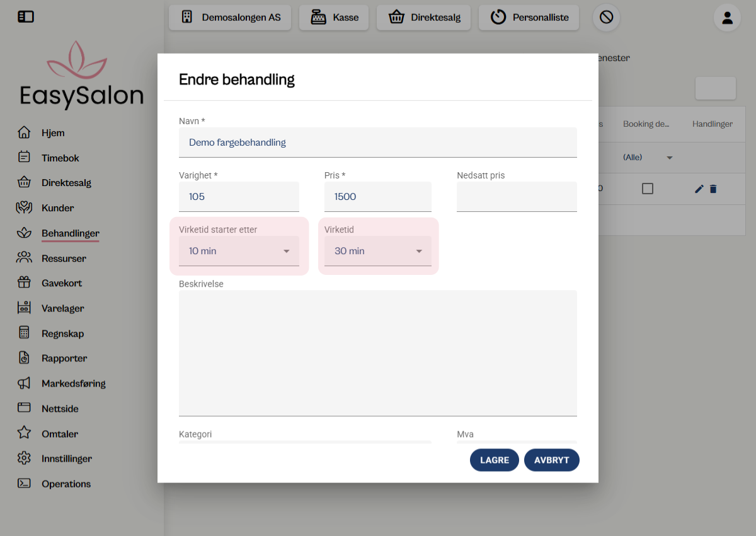Click the circular prohibition icon in the toolbar
This screenshot has width=756, height=536.
[x=605, y=18]
